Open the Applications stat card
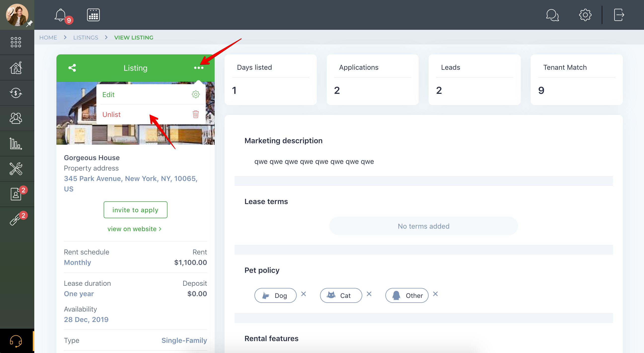The height and width of the screenshot is (353, 644). [x=372, y=80]
